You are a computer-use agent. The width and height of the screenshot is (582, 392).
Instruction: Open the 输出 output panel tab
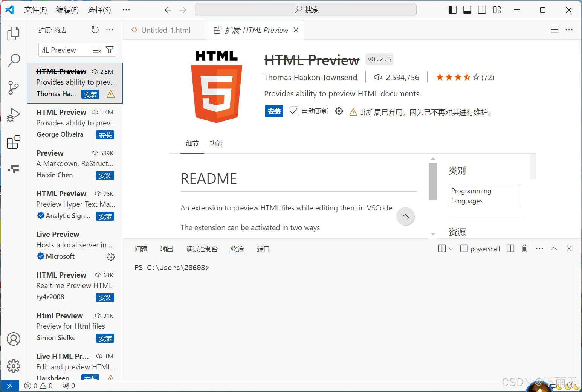point(167,249)
